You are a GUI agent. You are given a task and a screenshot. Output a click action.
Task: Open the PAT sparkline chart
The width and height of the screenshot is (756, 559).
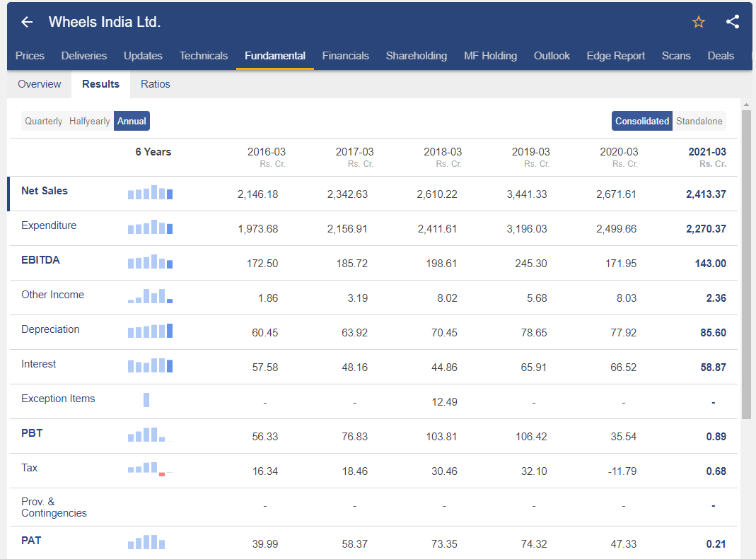pos(146,542)
